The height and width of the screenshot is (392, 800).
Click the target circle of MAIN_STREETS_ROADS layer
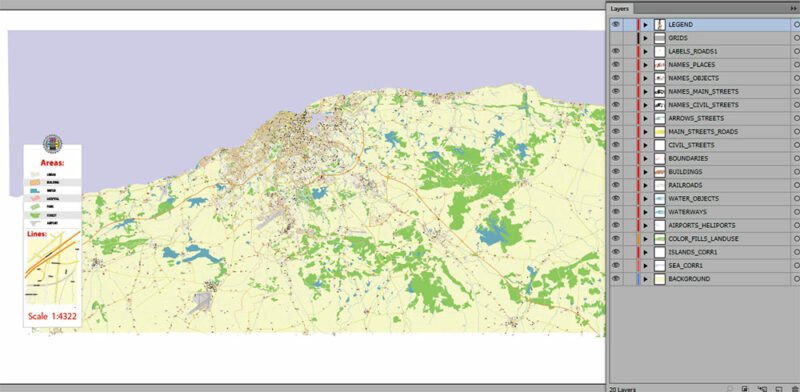[x=797, y=132]
